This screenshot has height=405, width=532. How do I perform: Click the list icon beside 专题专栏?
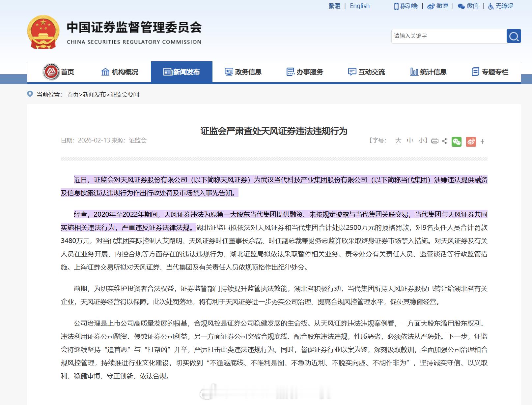coord(475,72)
